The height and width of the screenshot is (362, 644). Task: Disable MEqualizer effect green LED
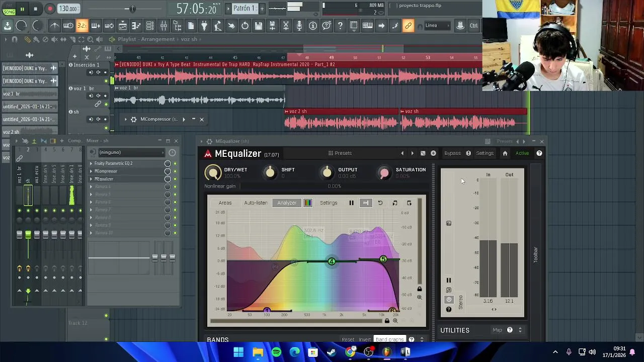click(175, 179)
